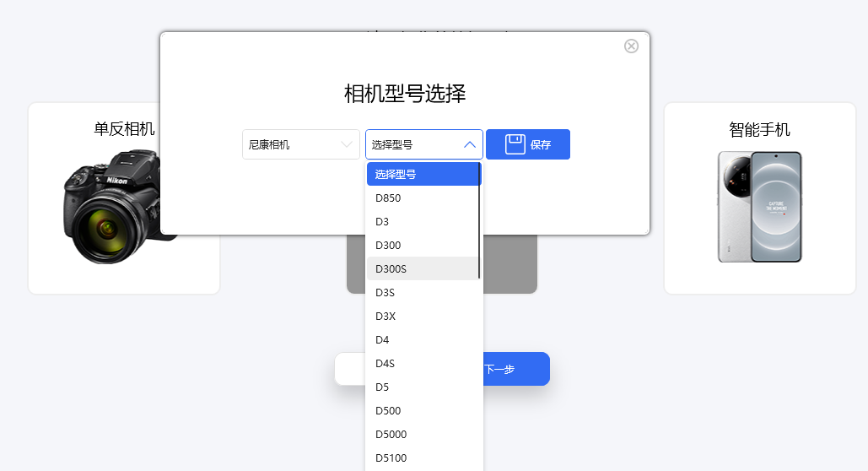
Task: Click the dropdown list scrollbar
Action: [x=479, y=220]
